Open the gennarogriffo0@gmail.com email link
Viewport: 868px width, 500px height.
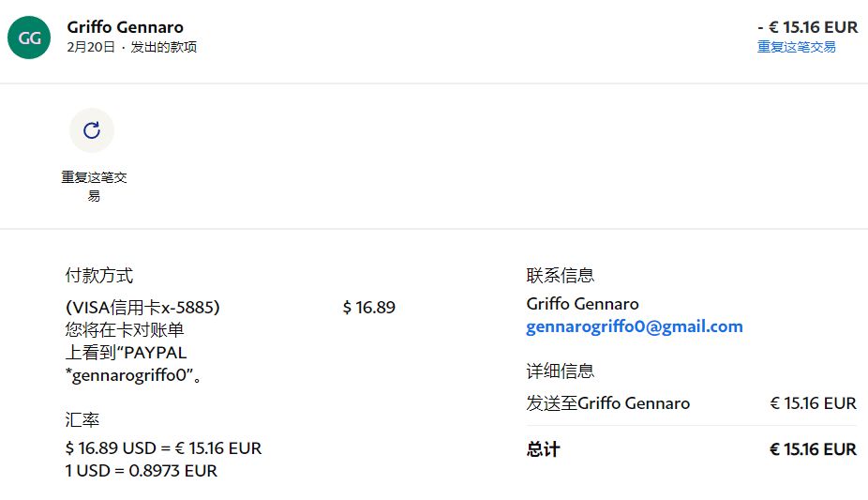click(x=634, y=326)
